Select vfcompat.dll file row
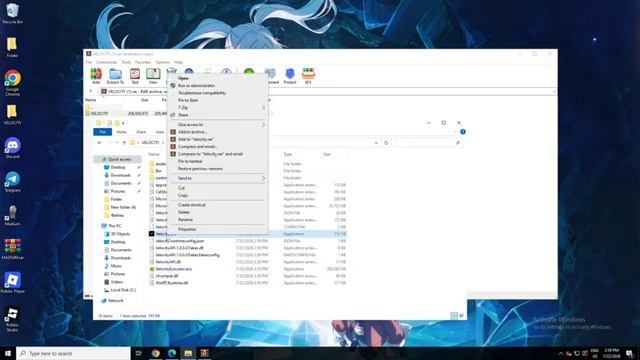This screenshot has width=640, height=360. tap(248, 276)
